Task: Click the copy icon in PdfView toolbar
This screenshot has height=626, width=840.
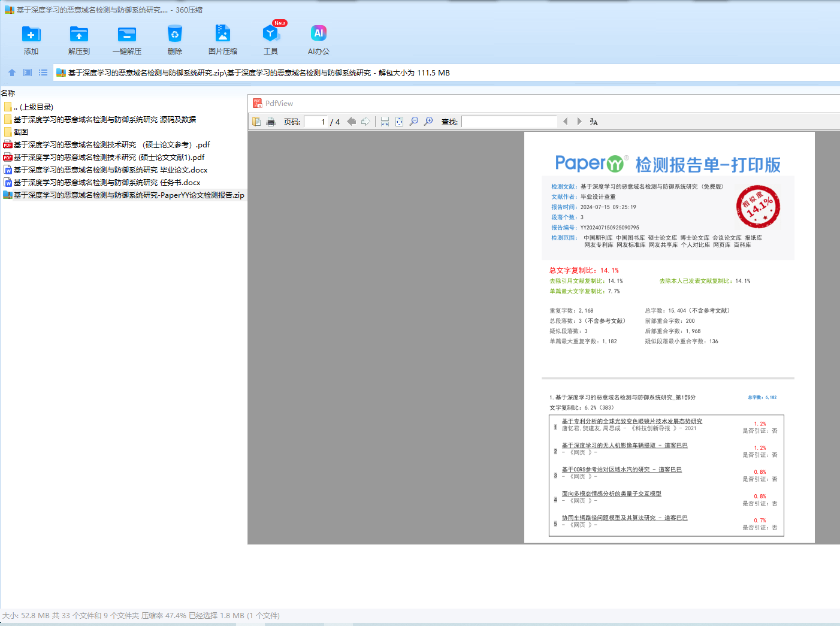Action: (x=256, y=122)
